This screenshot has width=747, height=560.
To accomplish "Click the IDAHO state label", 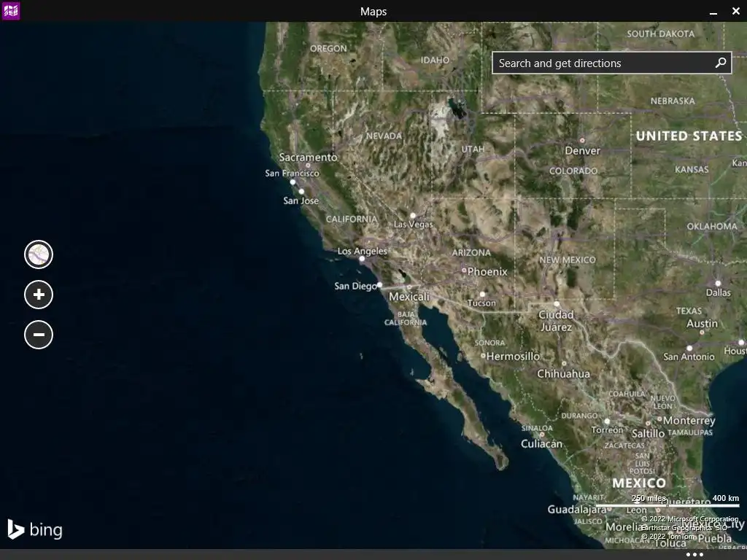I will pyautogui.click(x=435, y=60).
